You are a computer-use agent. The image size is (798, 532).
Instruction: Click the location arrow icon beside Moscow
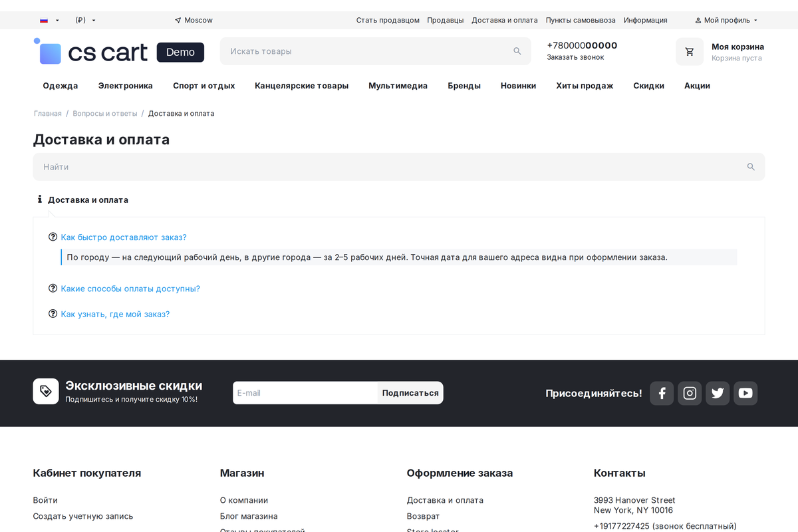178,20
